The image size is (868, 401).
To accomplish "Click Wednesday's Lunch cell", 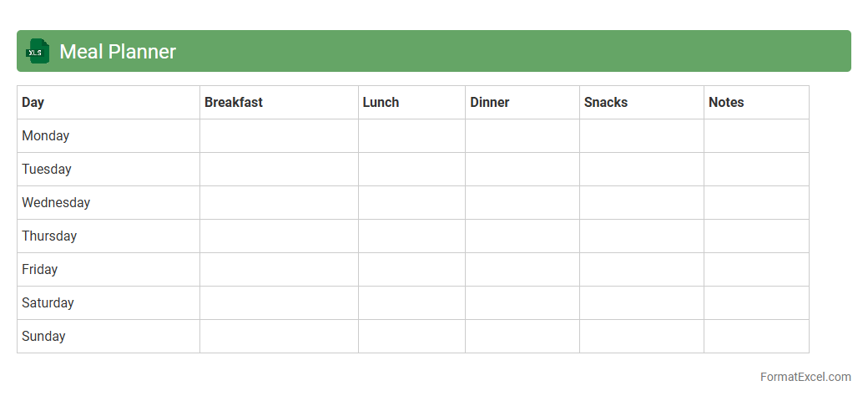I will point(411,202).
